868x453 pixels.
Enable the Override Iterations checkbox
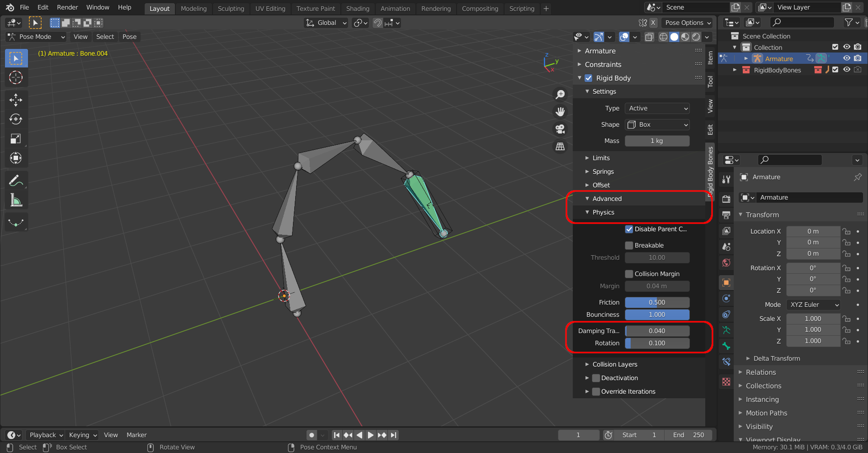[x=596, y=391]
